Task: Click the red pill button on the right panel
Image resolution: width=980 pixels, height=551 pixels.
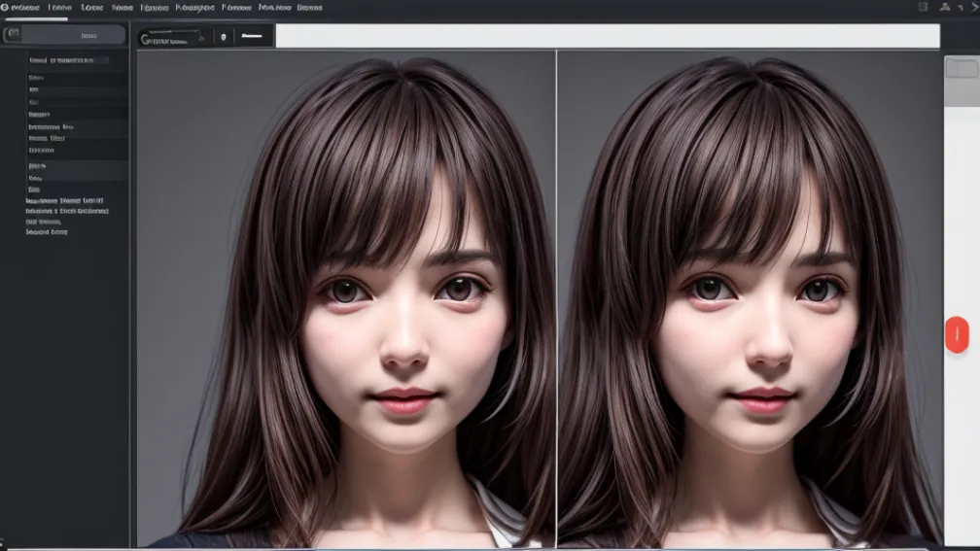Action: click(x=957, y=335)
